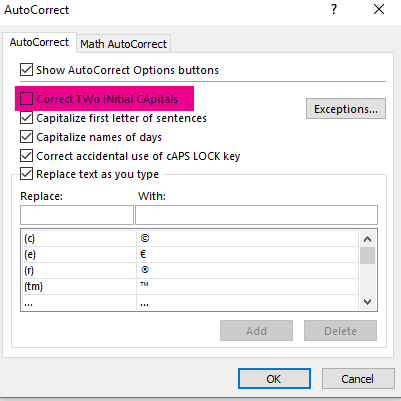
Task: Click the euro symbol € entry
Action: click(143, 255)
